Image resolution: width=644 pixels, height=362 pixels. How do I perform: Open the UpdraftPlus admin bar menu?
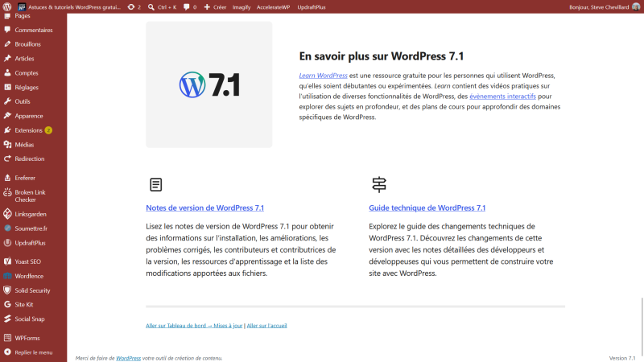(x=312, y=7)
